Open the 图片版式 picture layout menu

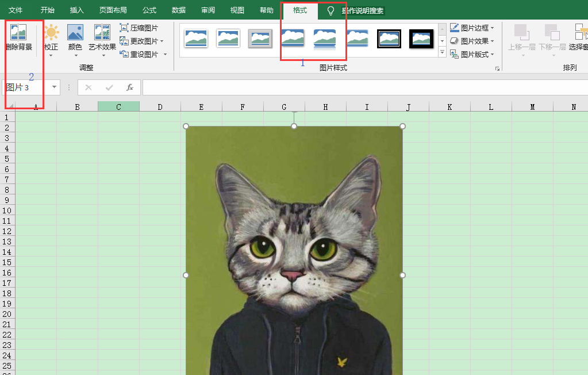[x=472, y=55]
